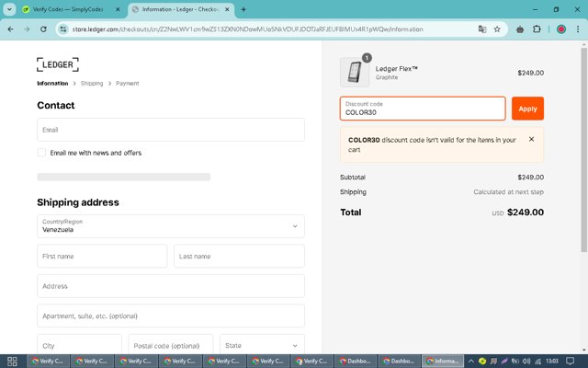Open the Extensions puzzle icon
The width and height of the screenshot is (588, 368).
point(537,29)
